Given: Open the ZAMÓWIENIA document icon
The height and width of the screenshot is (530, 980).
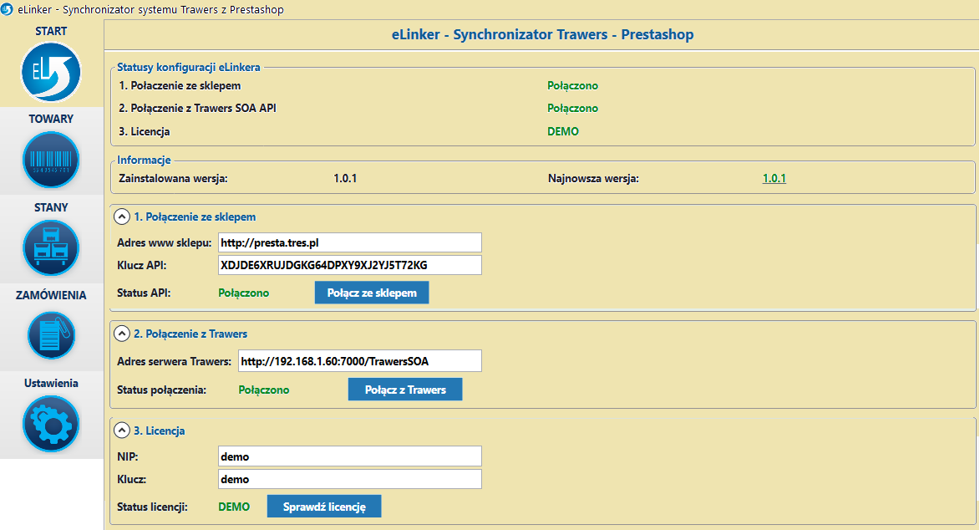Looking at the screenshot, I should click(x=51, y=335).
